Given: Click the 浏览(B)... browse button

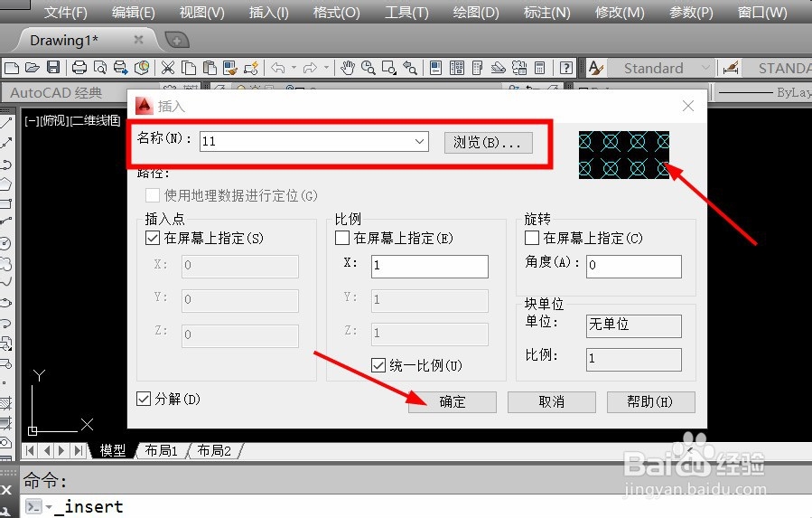Looking at the screenshot, I should coord(489,143).
